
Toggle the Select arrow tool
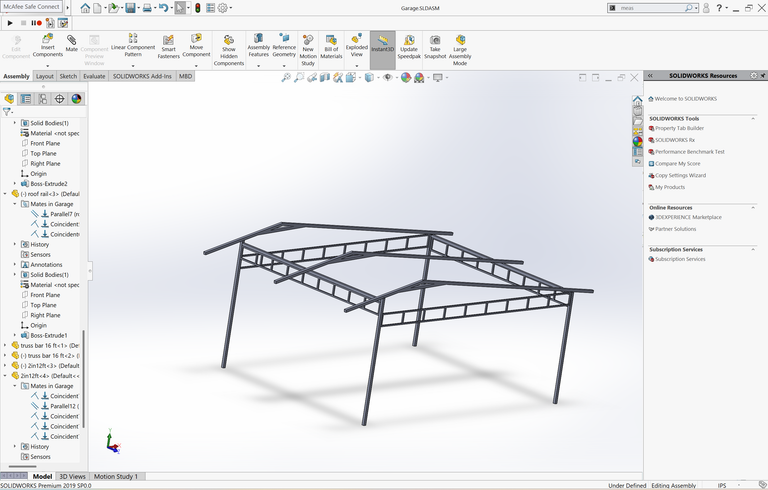(180, 8)
